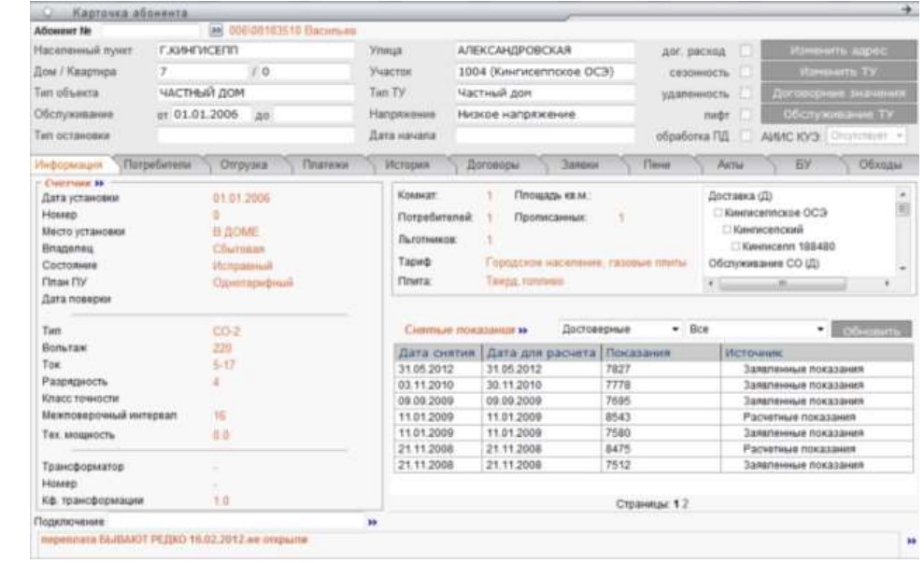
Task: Select the reading row with value 7512
Action: pyautogui.click(x=653, y=465)
